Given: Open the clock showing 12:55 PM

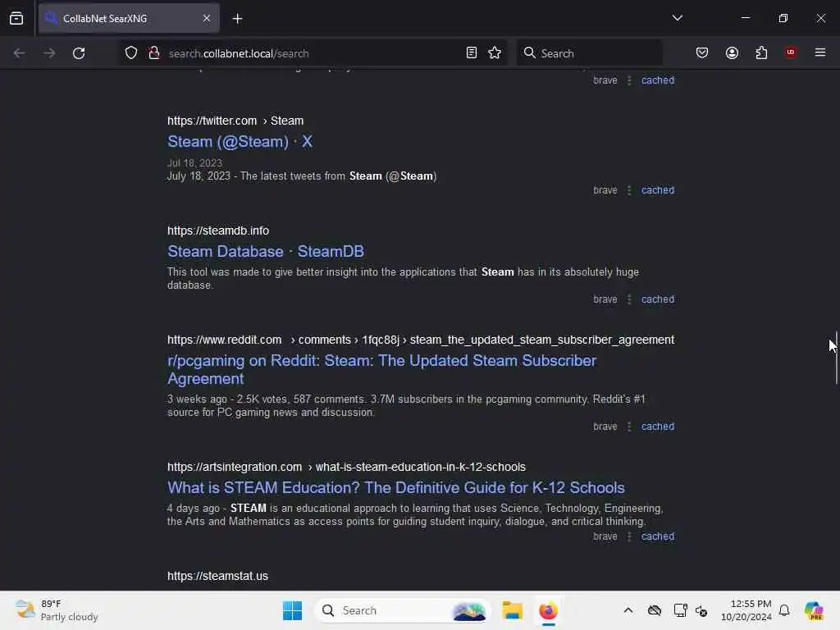Looking at the screenshot, I should coord(746,610).
